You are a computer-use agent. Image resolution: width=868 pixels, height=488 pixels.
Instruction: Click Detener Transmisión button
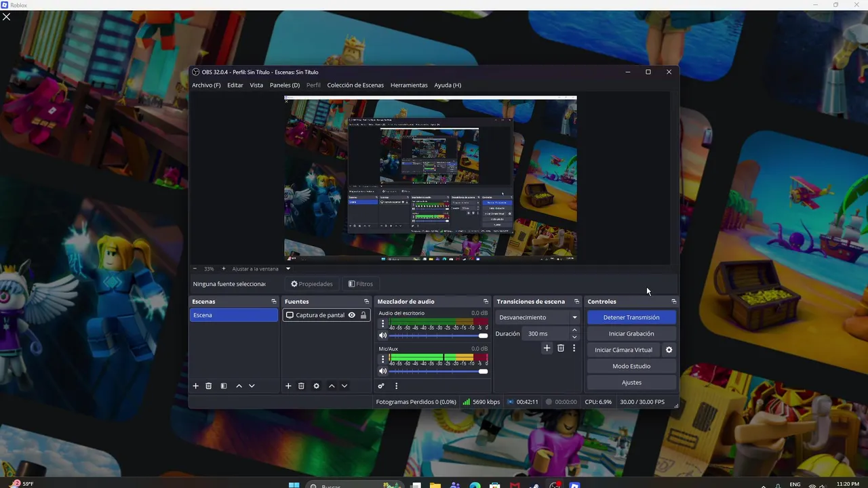coord(631,317)
